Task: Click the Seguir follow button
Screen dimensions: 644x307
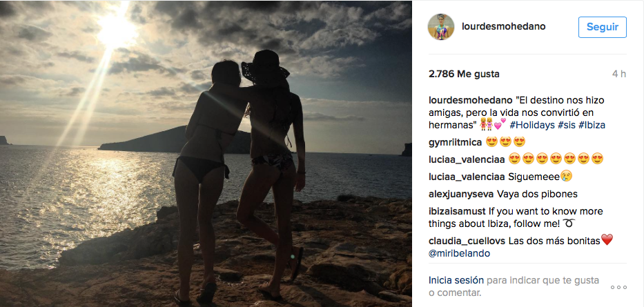Action: (602, 27)
